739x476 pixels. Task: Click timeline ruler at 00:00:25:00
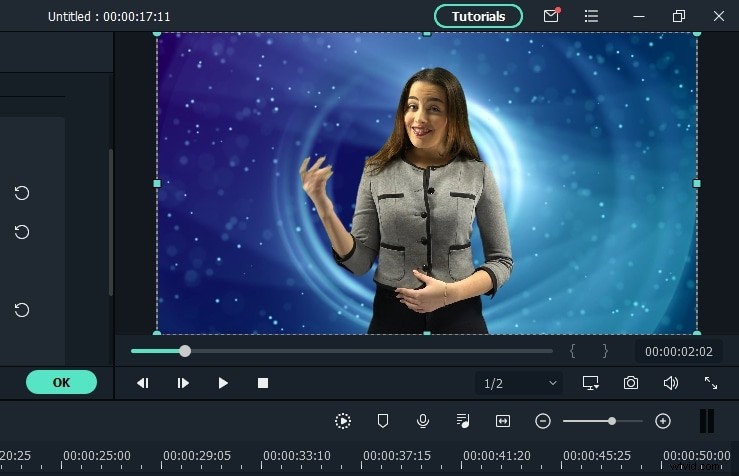click(97, 456)
